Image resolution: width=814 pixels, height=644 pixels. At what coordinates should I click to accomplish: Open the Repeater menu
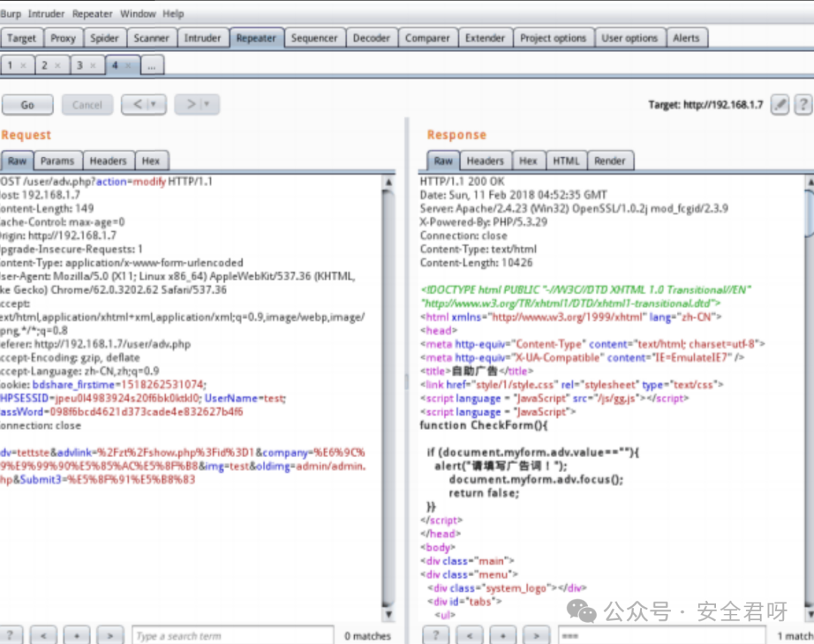click(x=92, y=14)
